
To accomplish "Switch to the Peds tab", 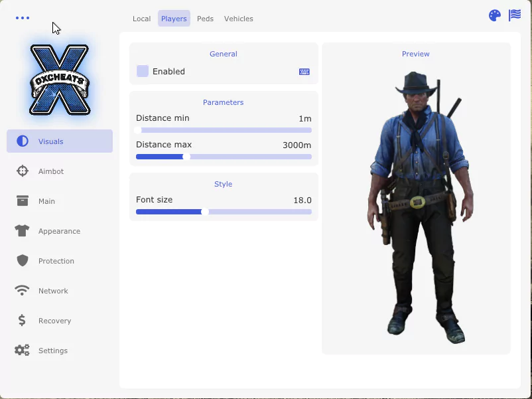I will [x=205, y=19].
